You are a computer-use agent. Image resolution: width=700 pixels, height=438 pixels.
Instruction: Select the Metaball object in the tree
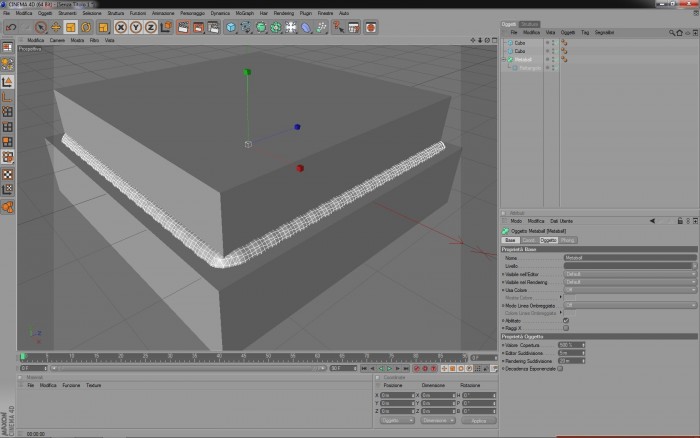tap(523, 59)
